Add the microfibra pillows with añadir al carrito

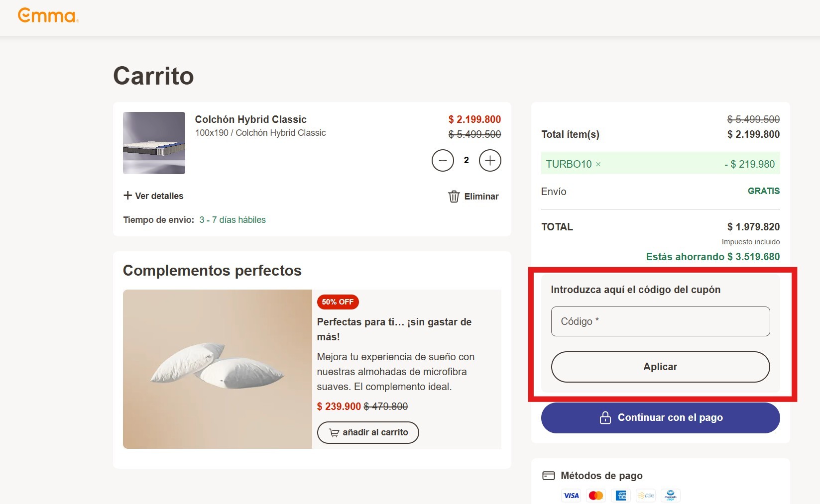coord(367,433)
